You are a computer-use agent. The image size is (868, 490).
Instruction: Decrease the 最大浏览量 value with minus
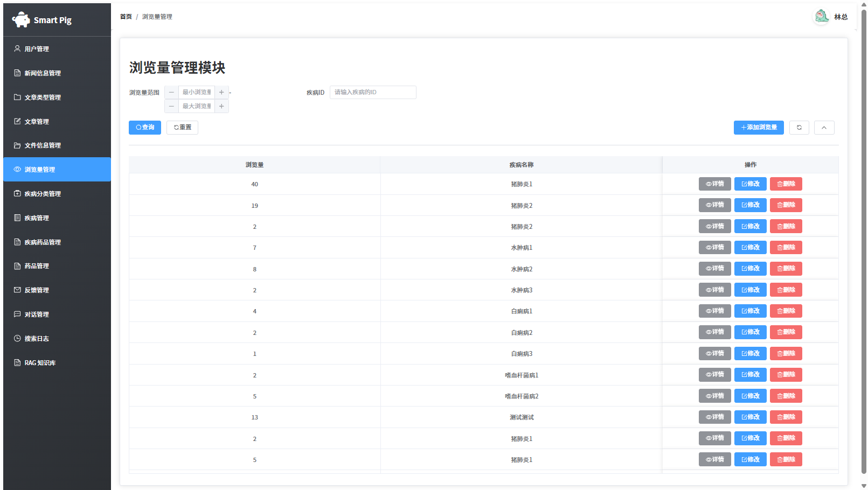click(171, 106)
